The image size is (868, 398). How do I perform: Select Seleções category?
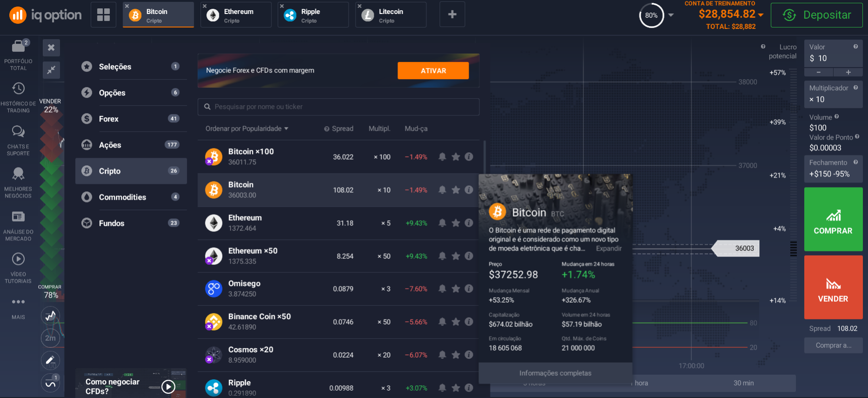(x=131, y=67)
